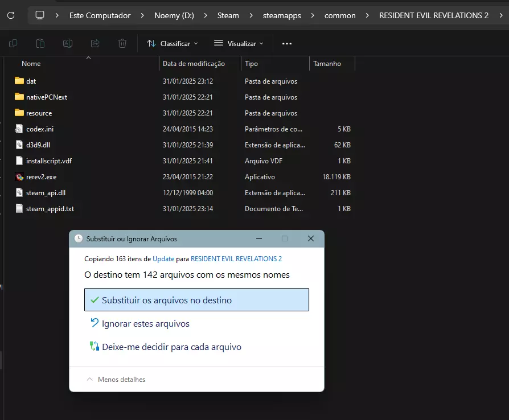Navigate to common breadcrumb

(x=340, y=15)
